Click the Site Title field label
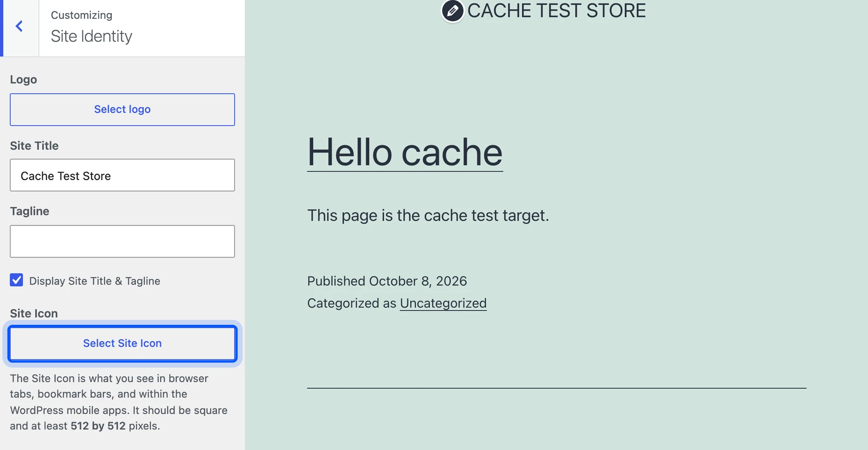 (x=34, y=146)
